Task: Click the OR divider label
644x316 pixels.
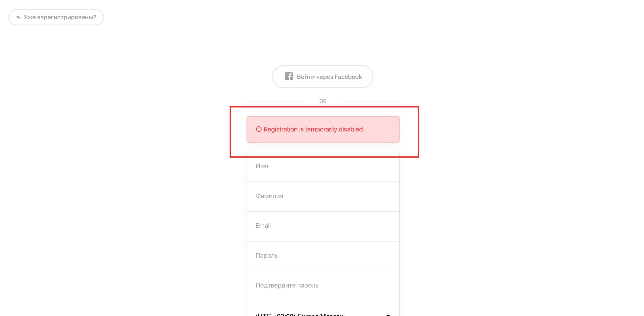Action: 322,101
